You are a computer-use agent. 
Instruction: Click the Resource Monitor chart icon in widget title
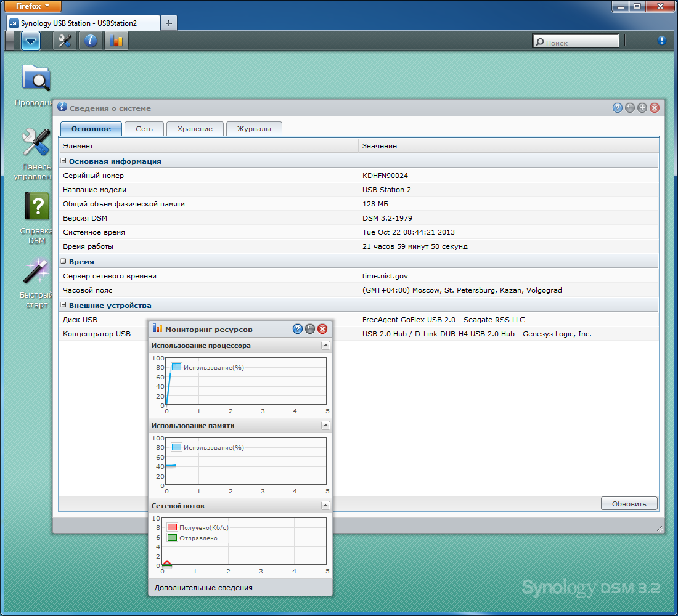157,328
